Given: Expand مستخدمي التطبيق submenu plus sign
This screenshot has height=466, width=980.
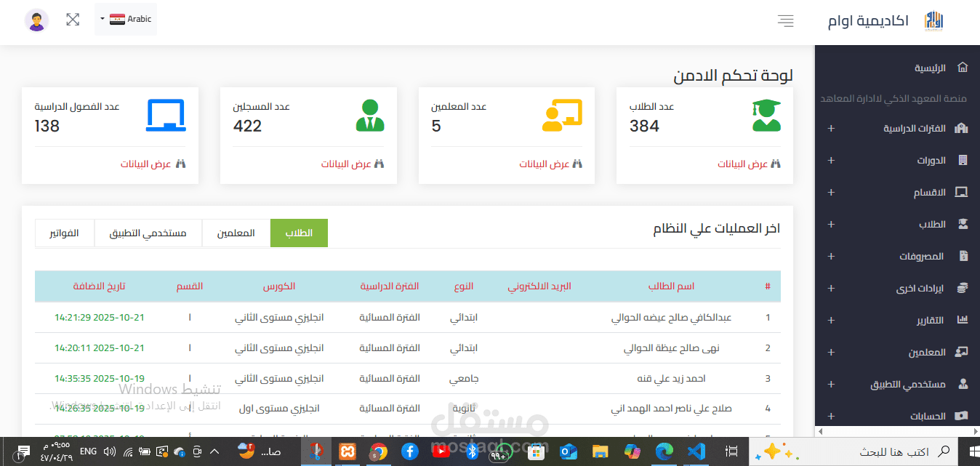Looking at the screenshot, I should [x=832, y=385].
